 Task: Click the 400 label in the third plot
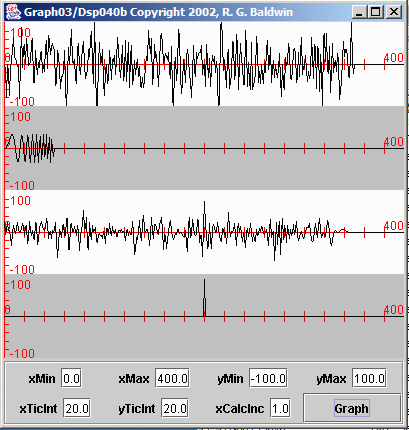[x=394, y=226]
